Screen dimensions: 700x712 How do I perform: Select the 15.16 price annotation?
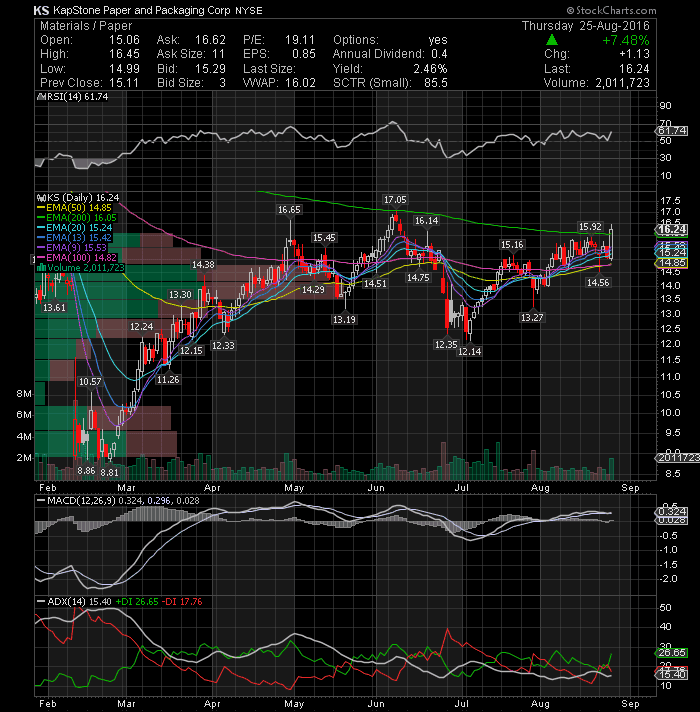pos(512,245)
